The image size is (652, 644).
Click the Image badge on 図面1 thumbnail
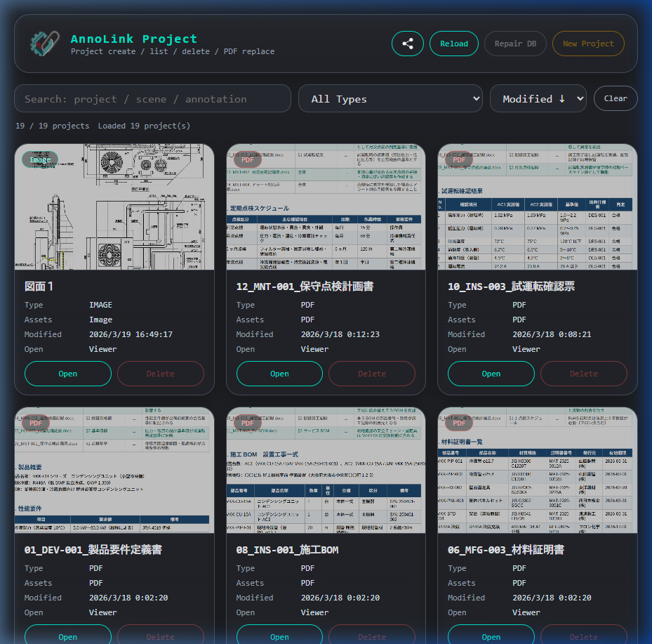coord(40,160)
